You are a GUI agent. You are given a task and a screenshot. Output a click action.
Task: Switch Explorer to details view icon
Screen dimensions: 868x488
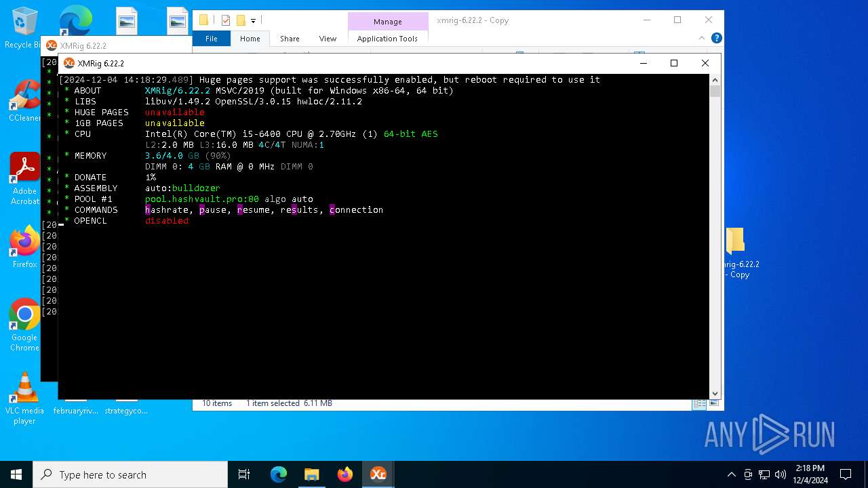[x=698, y=404]
